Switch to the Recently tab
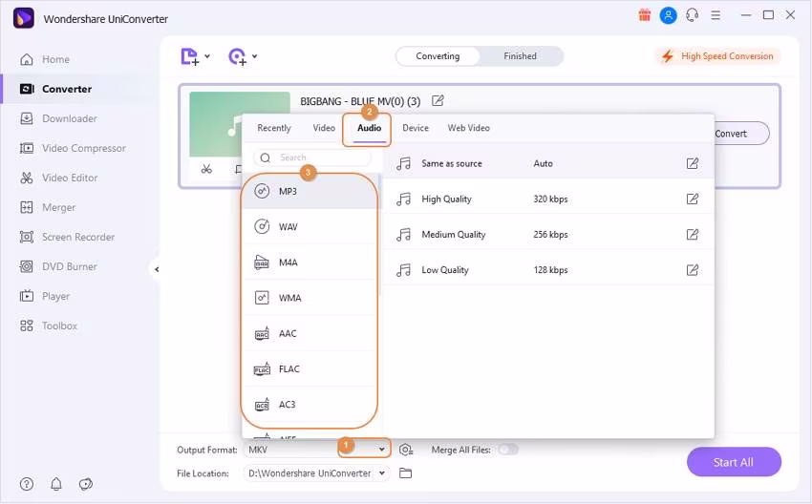 coord(274,128)
